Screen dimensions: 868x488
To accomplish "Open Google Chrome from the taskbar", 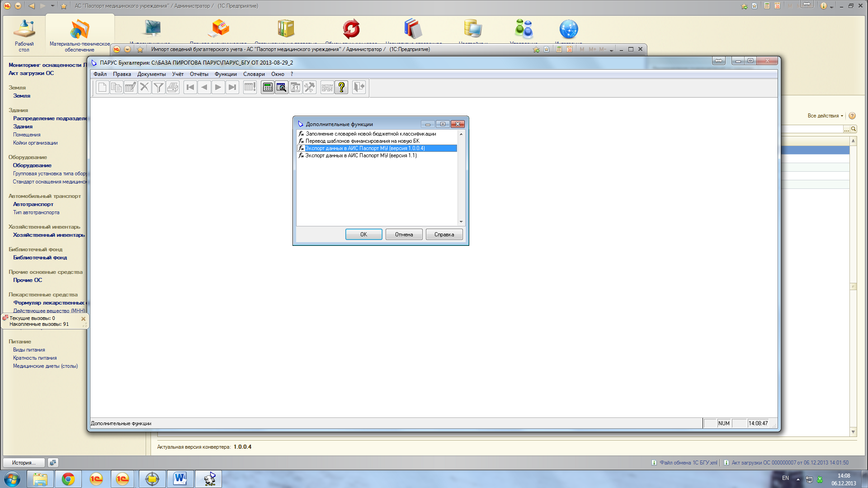I will [68, 479].
